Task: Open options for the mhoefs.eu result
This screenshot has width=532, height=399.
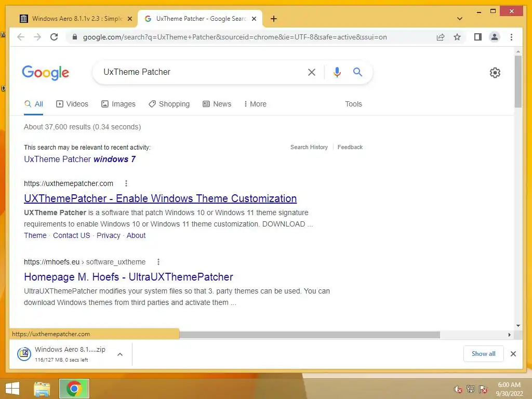Action: pos(158,262)
